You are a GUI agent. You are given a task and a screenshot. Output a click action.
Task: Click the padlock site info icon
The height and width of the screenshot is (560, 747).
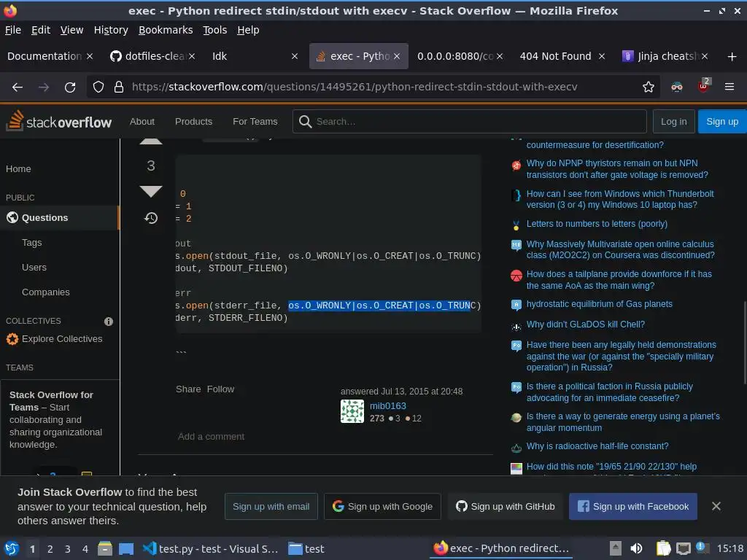pos(119,87)
